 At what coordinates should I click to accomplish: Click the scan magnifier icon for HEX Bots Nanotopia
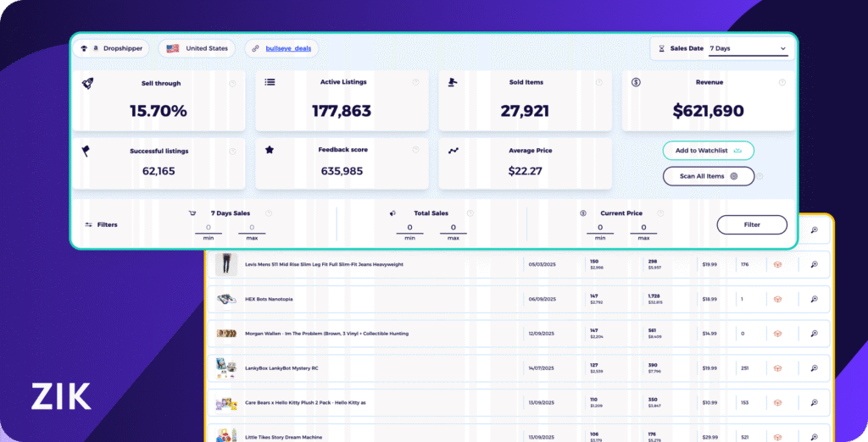[814, 299]
